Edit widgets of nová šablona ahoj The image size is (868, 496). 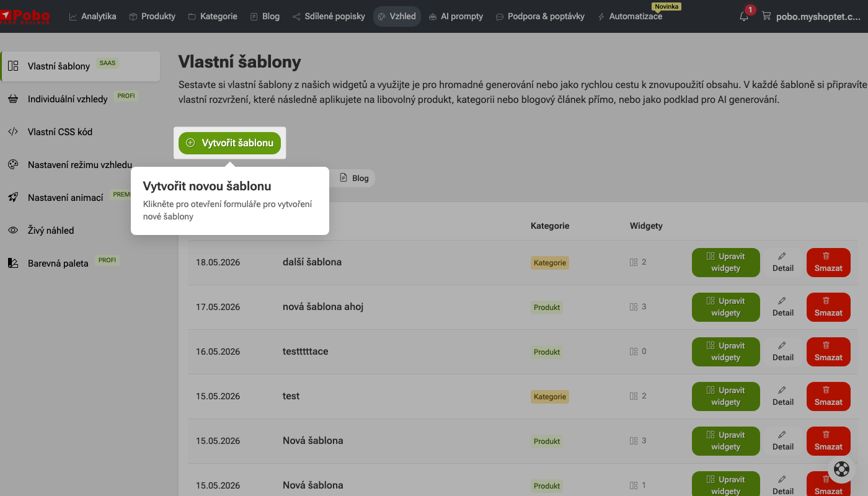click(725, 307)
